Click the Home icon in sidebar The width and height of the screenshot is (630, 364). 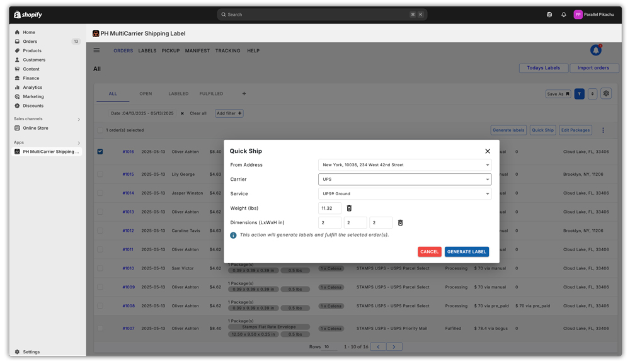[17, 32]
